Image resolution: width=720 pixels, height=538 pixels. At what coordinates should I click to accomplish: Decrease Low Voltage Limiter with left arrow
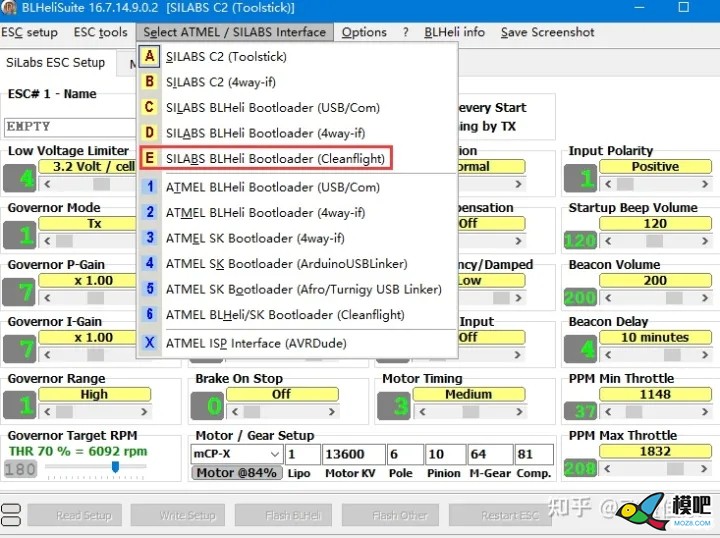tap(47, 185)
